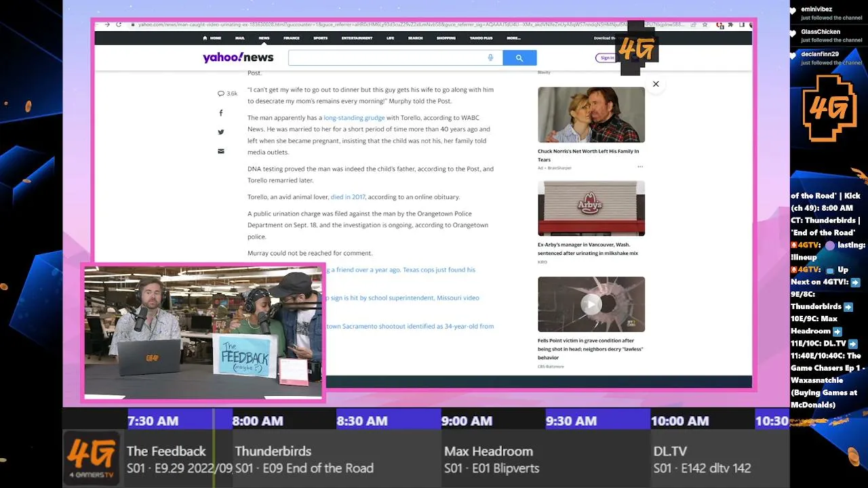Open Finance in the Yahoo navigation bar
This screenshot has width=868, height=488.
coord(292,38)
